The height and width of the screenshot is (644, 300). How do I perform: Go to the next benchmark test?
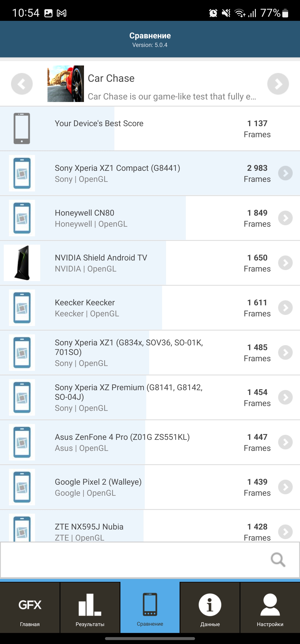[278, 84]
